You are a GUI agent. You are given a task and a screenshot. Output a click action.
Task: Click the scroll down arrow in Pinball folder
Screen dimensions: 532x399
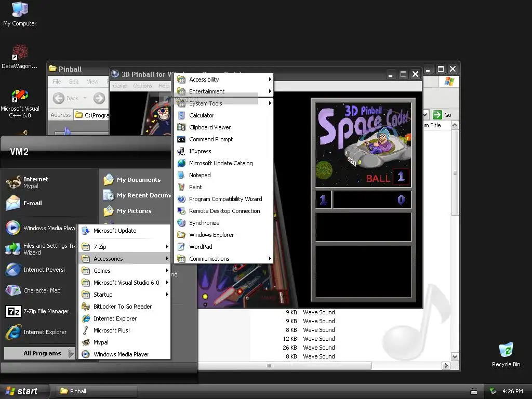[x=455, y=356]
